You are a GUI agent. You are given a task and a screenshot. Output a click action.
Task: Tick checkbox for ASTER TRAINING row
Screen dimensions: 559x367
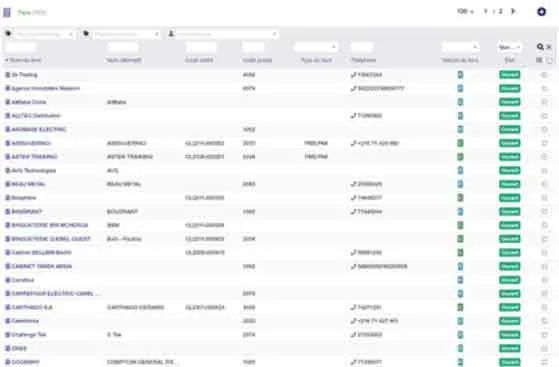(x=544, y=157)
